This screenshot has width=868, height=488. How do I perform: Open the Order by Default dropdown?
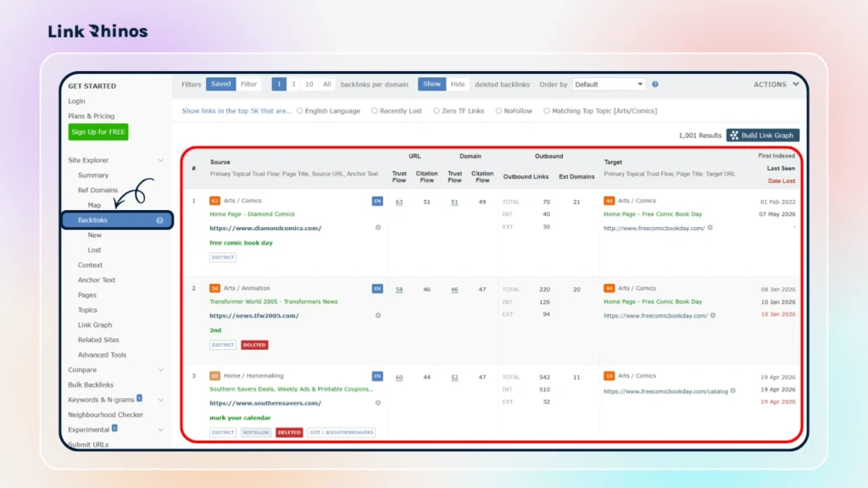coord(609,84)
